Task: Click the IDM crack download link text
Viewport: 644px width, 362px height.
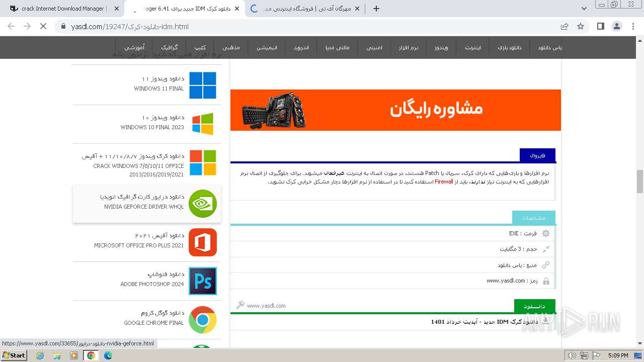Action: tap(485, 322)
